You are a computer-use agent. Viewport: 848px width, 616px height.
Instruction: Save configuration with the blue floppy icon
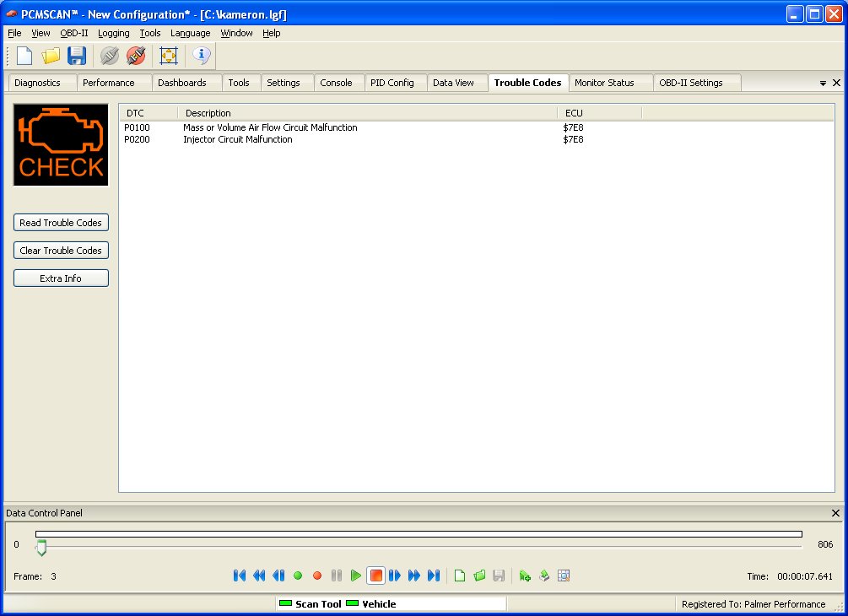(77, 56)
